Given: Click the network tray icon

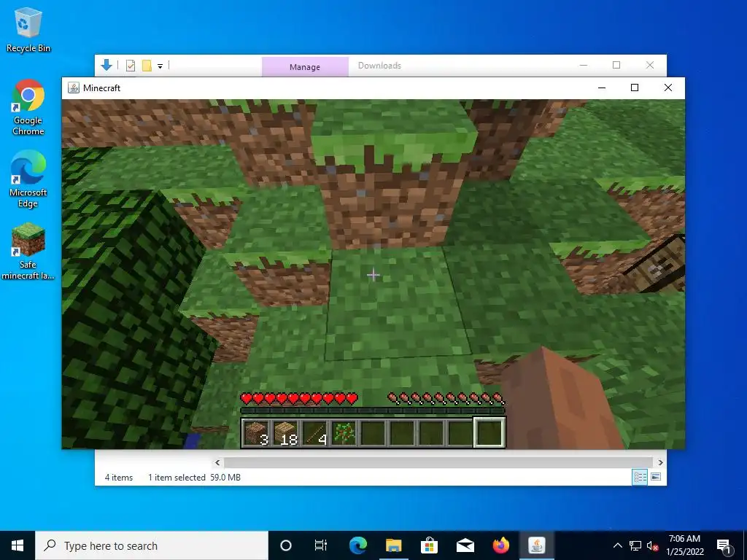Looking at the screenshot, I should coord(635,545).
